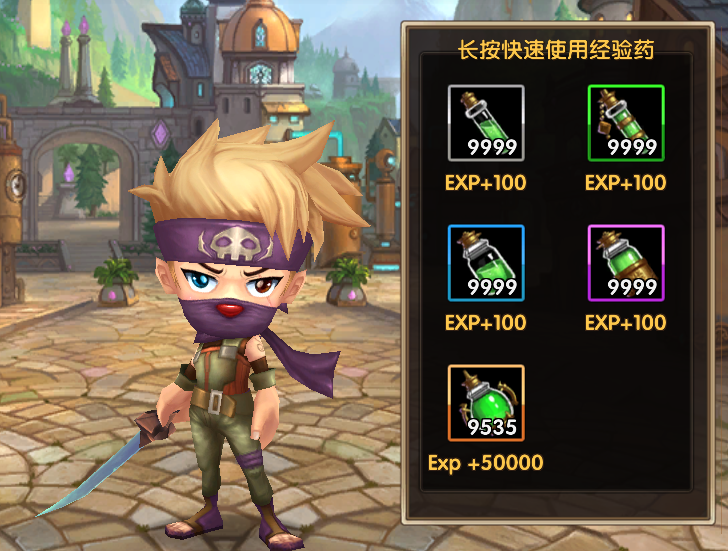Click the 9999 count on purple-framed potion
728x551 pixels.
(x=631, y=287)
